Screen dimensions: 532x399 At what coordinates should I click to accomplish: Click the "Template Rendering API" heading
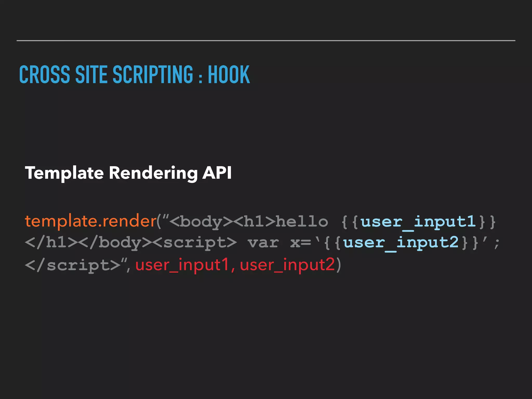(128, 173)
